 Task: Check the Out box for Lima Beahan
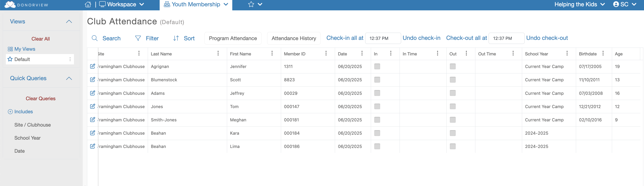(452, 146)
